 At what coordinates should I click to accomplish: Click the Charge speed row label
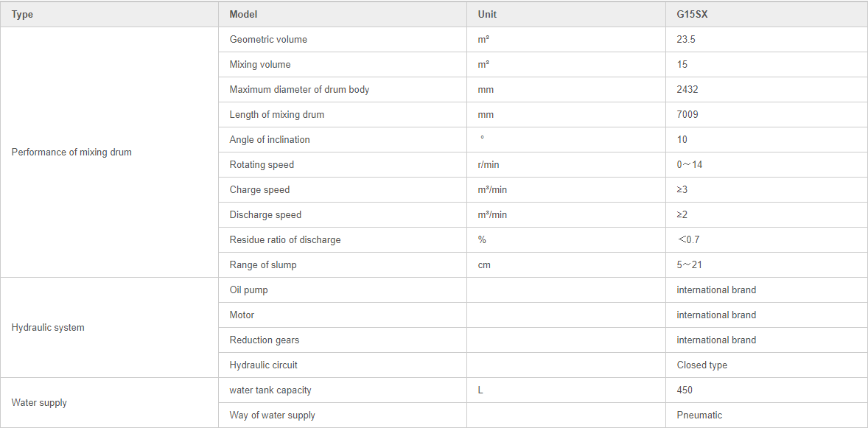tap(259, 189)
